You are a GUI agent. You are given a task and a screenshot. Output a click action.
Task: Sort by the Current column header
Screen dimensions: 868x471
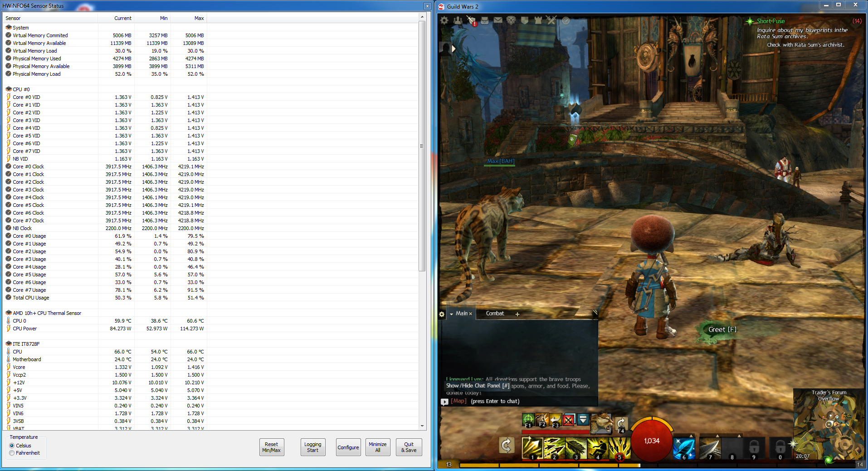click(x=116, y=18)
